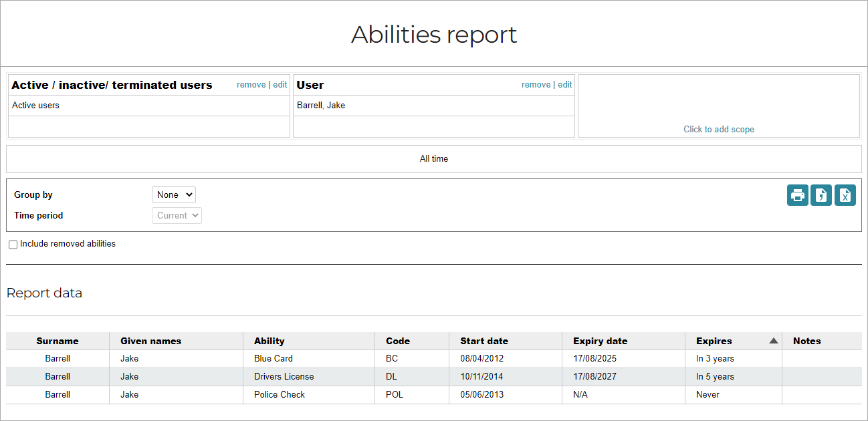Click 'Active users' scope value

(35, 106)
